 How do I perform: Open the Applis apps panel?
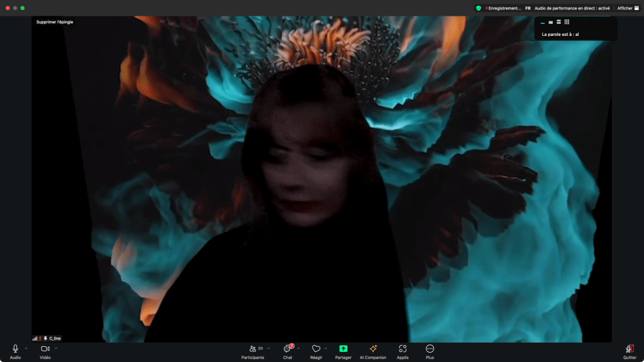pos(402,349)
